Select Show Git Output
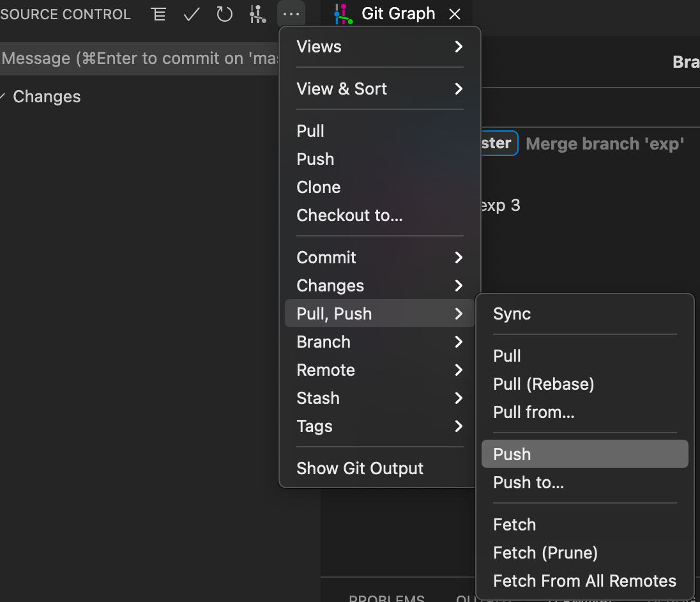 coord(379,468)
